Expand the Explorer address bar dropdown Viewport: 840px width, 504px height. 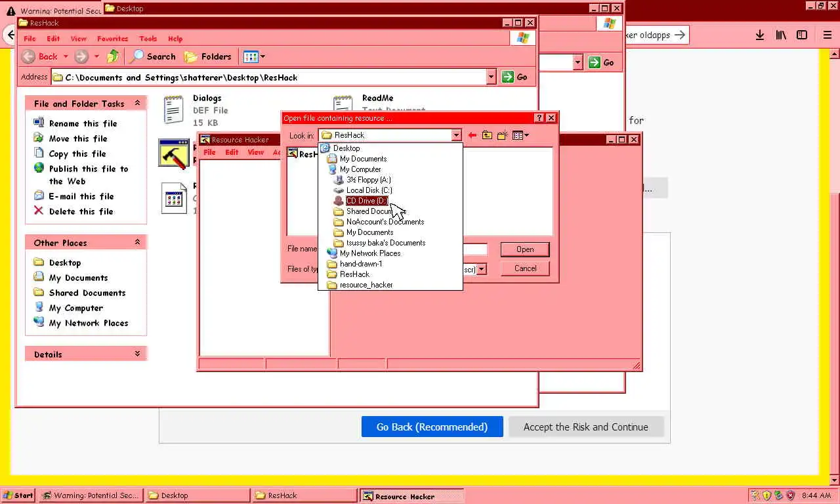tap(491, 77)
